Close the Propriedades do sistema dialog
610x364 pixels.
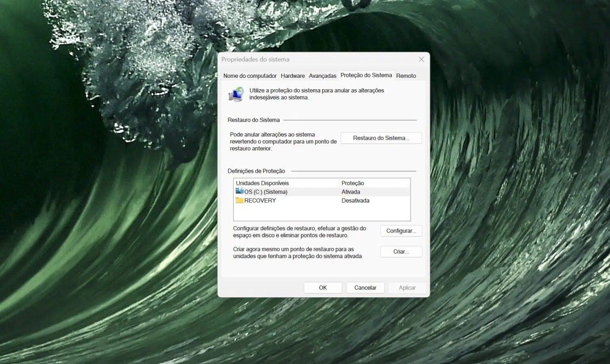[x=421, y=60]
